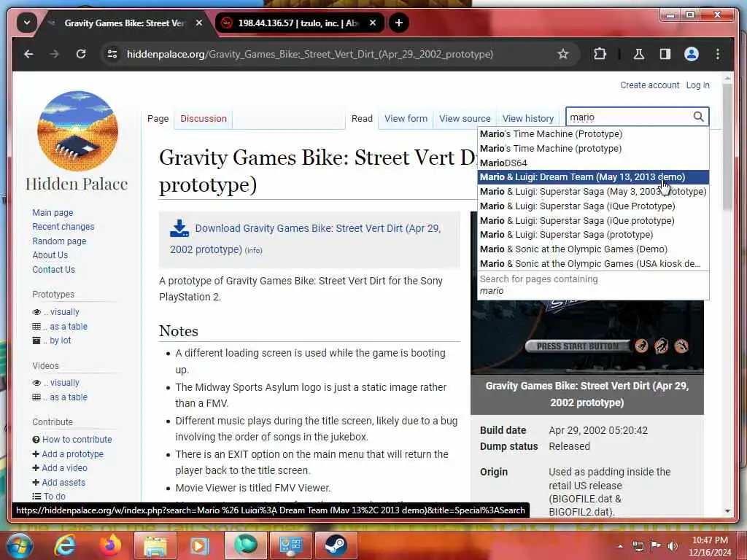Open Chrome Labs flask icon

tap(639, 54)
